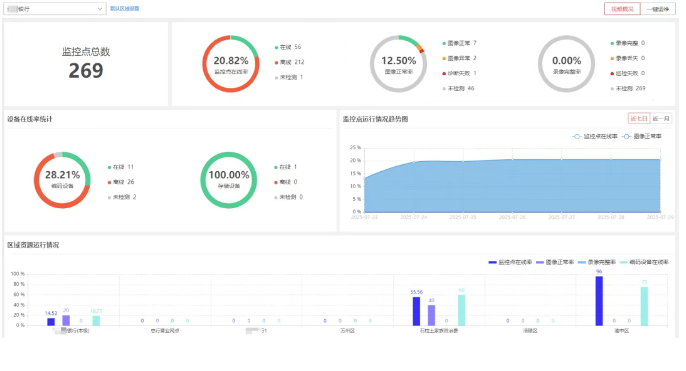Click the 一键巡检 button at top right
The height and width of the screenshot is (371, 686).
(x=658, y=9)
